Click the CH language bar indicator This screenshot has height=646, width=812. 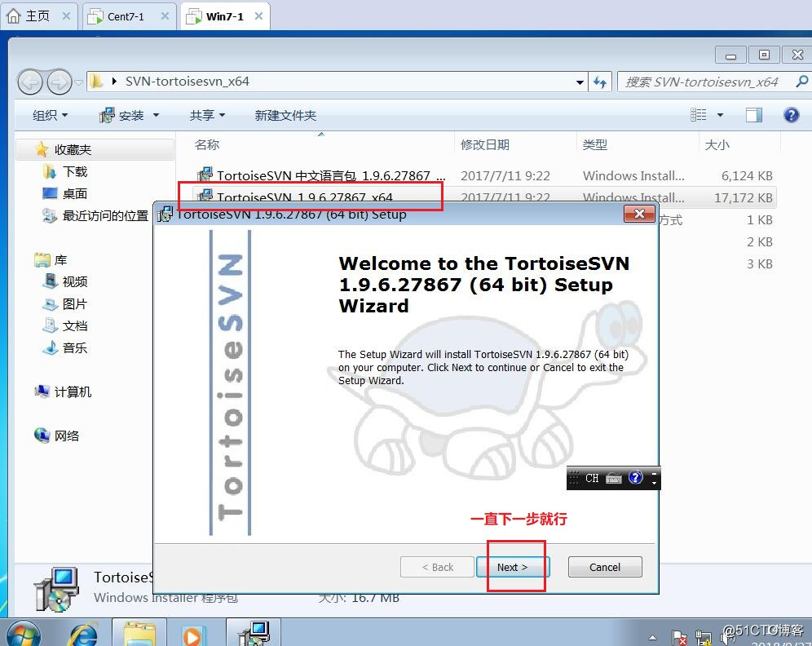pos(592,478)
